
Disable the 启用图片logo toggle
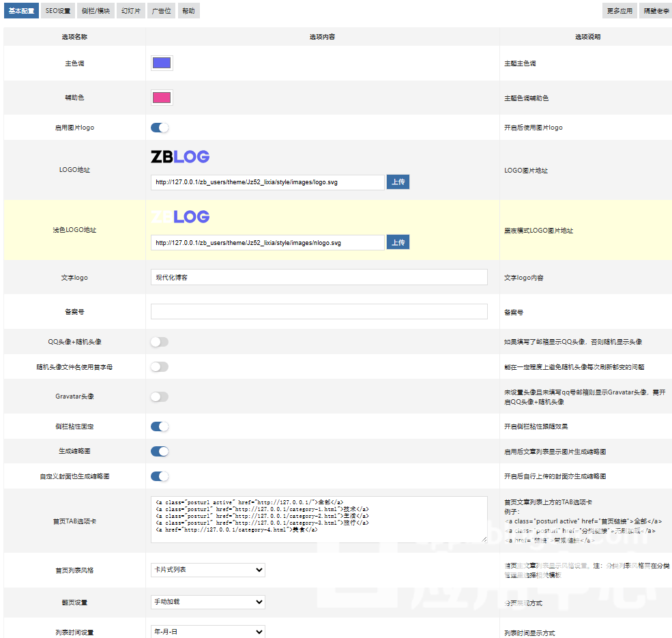tap(160, 128)
